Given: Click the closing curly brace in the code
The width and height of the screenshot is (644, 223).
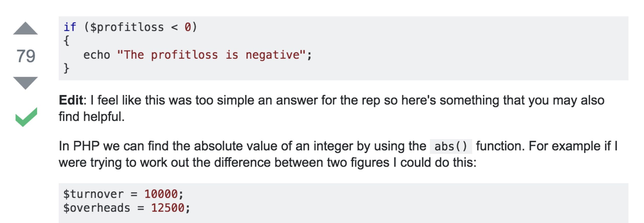Looking at the screenshot, I should click(x=66, y=68).
